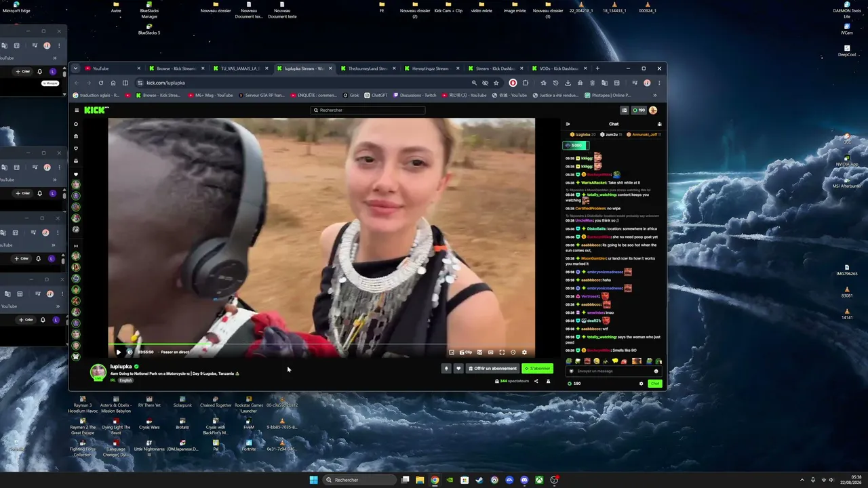
Task: Show hidden system tray icons chevron
Action: tap(802, 480)
